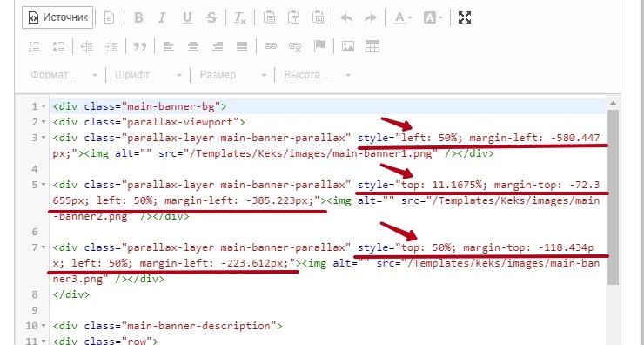Toggle the Bold formatting icon
This screenshot has height=345, width=644.
tap(139, 17)
